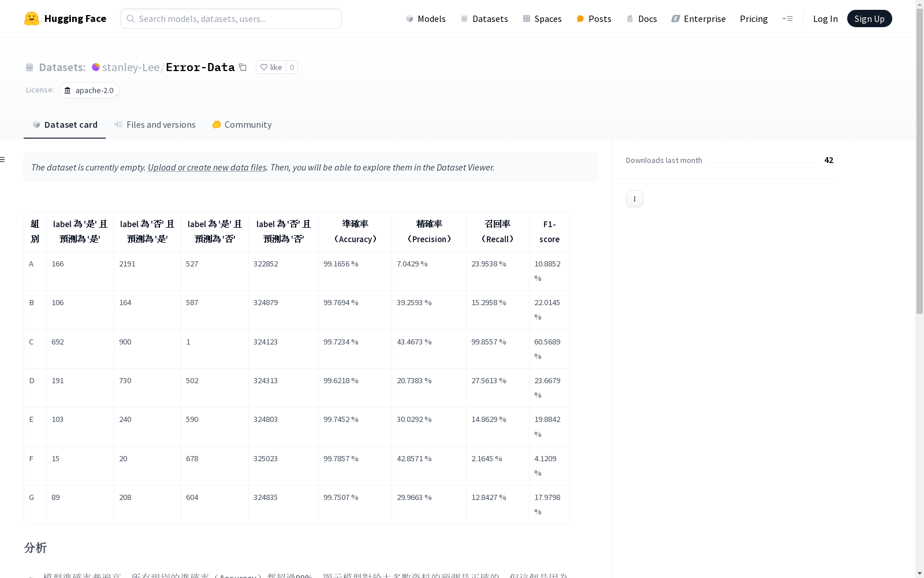Click the Dataset card tab icon

(x=36, y=124)
